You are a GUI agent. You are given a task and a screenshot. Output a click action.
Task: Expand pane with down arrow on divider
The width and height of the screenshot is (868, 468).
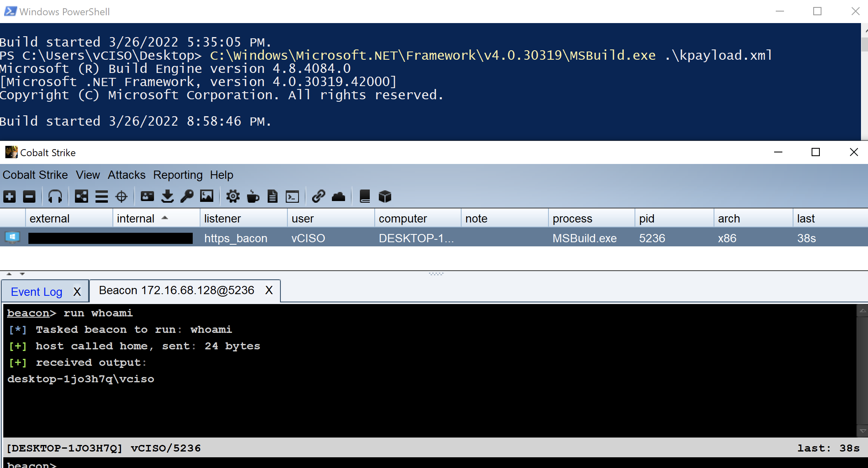pyautogui.click(x=22, y=274)
